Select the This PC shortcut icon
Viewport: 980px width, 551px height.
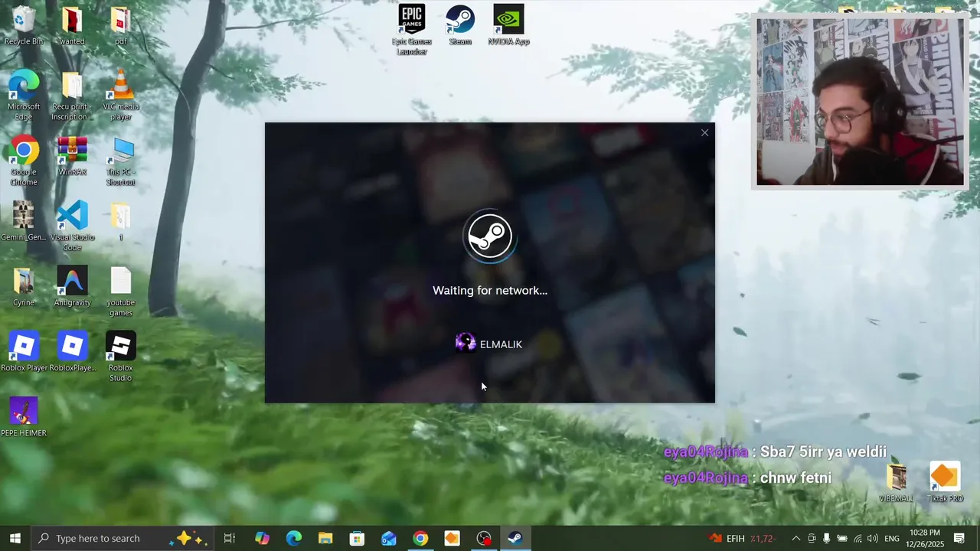pos(120,161)
